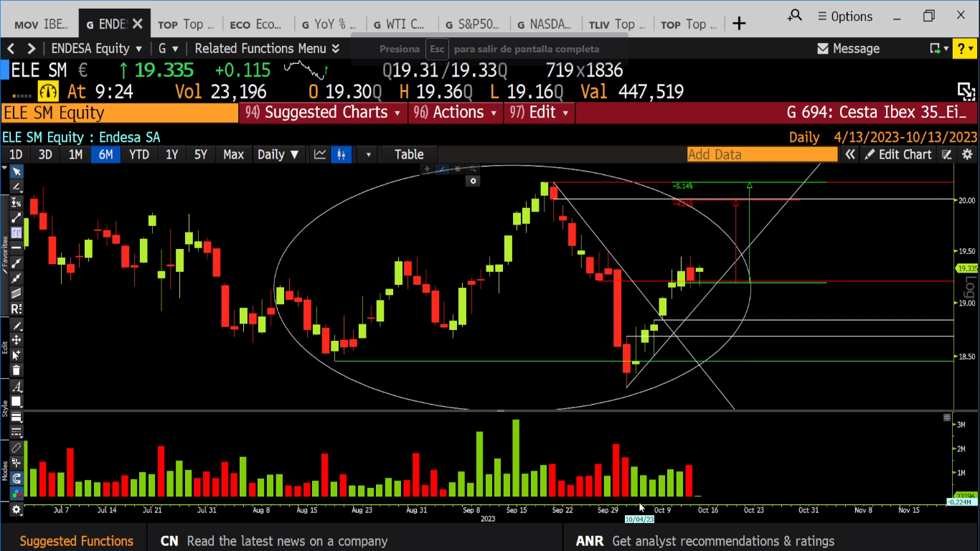Screen dimensions: 980x551
Task: Open the italic A font style tool
Action: point(16,387)
